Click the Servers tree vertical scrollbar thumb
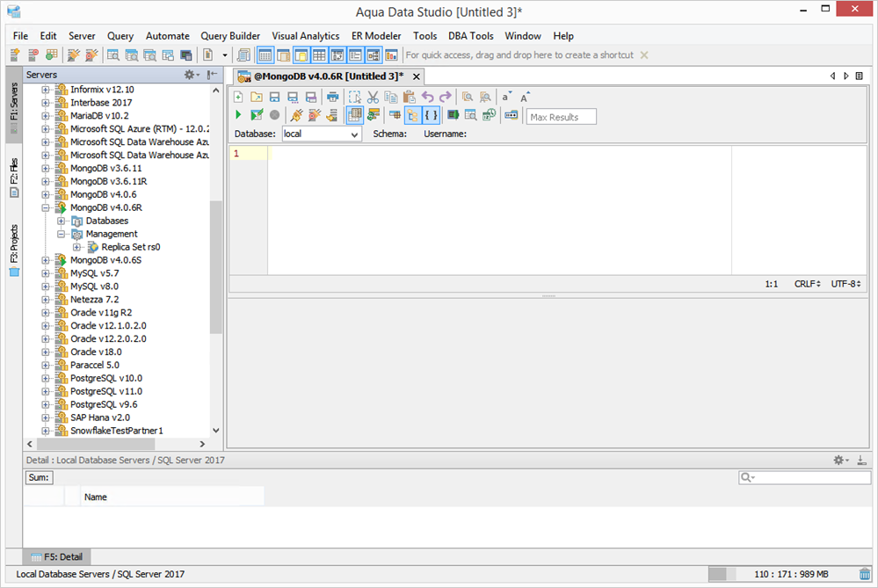This screenshot has height=588, width=878. pyautogui.click(x=215, y=267)
